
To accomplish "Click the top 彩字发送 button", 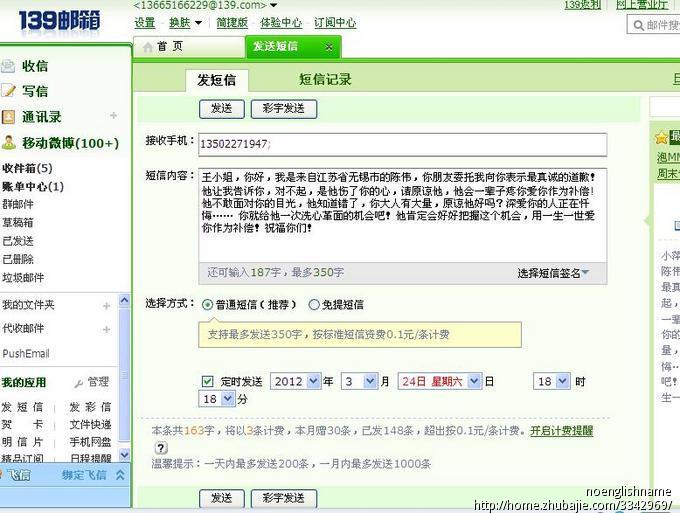I will tap(284, 109).
